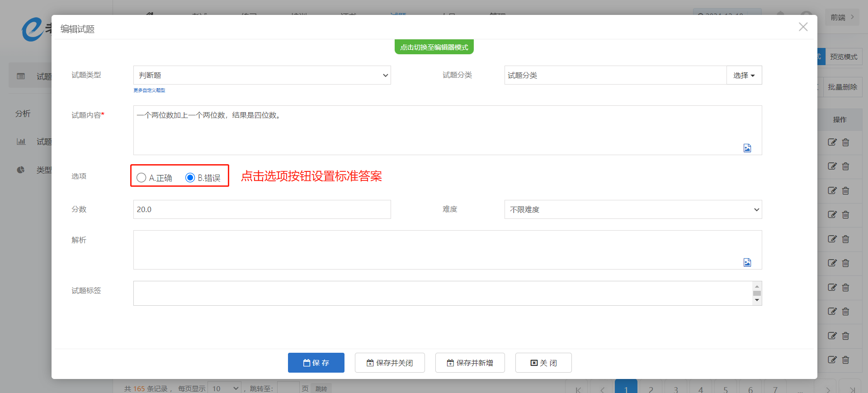
Task: Click the blue 保存 button
Action: point(316,363)
